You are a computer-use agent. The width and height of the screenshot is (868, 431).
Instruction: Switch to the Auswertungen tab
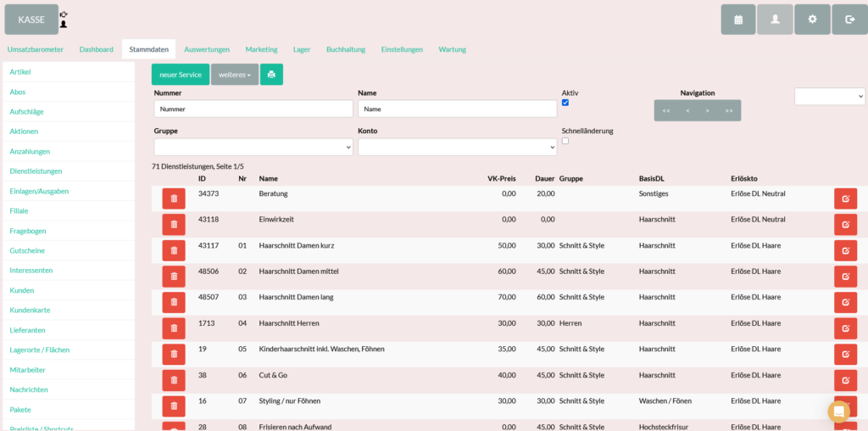[x=207, y=49]
